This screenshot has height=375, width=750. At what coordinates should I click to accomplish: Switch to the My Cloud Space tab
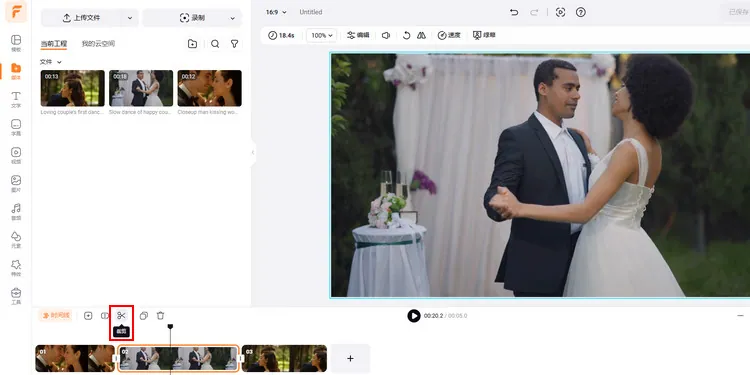98,44
